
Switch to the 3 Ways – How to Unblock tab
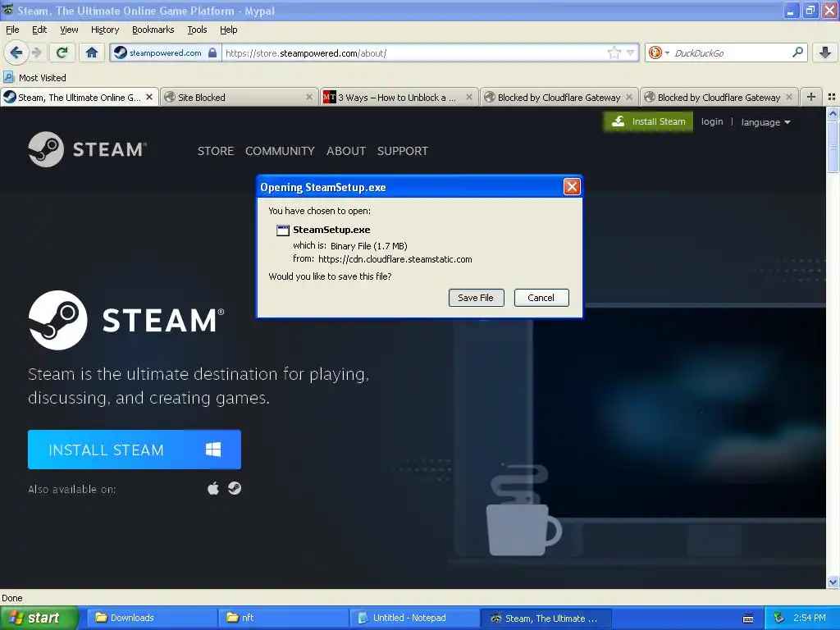point(399,97)
